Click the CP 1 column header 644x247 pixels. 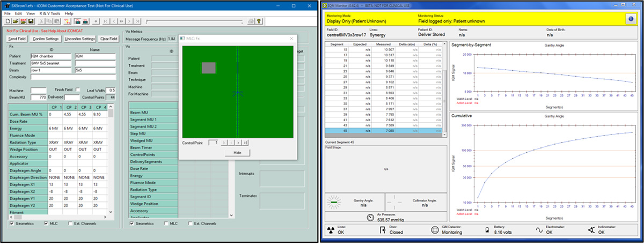(55, 108)
